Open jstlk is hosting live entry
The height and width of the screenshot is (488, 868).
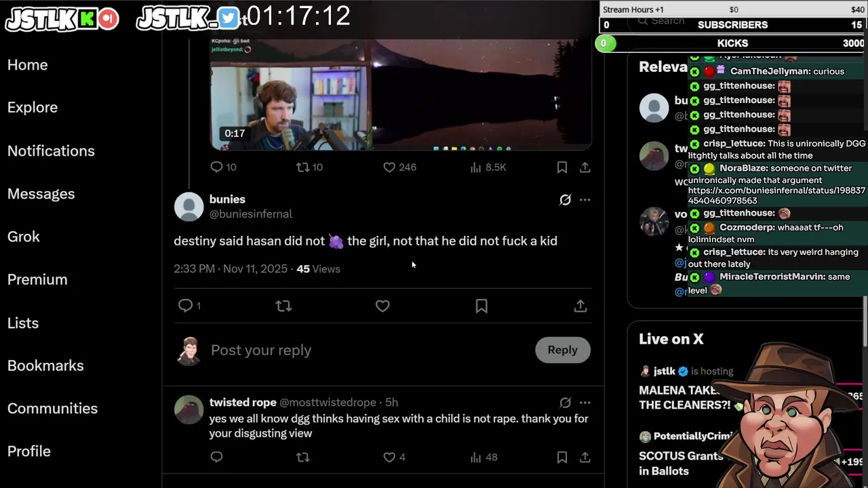pyautogui.click(x=686, y=371)
